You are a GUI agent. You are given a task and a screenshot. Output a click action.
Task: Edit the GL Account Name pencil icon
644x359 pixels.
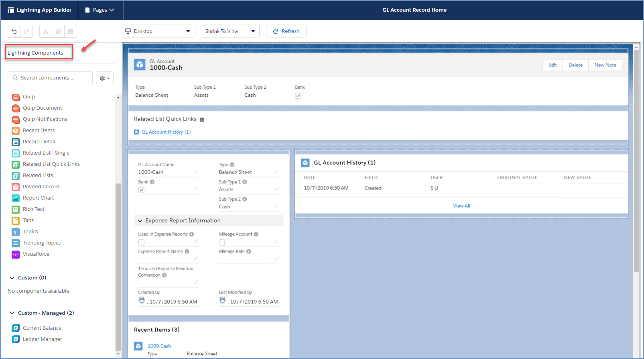[x=196, y=172]
